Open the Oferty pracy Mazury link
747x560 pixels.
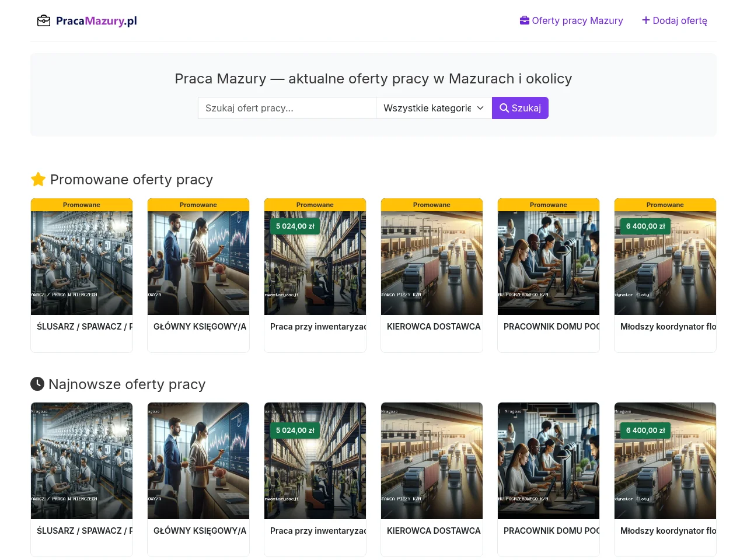pyautogui.click(x=571, y=20)
